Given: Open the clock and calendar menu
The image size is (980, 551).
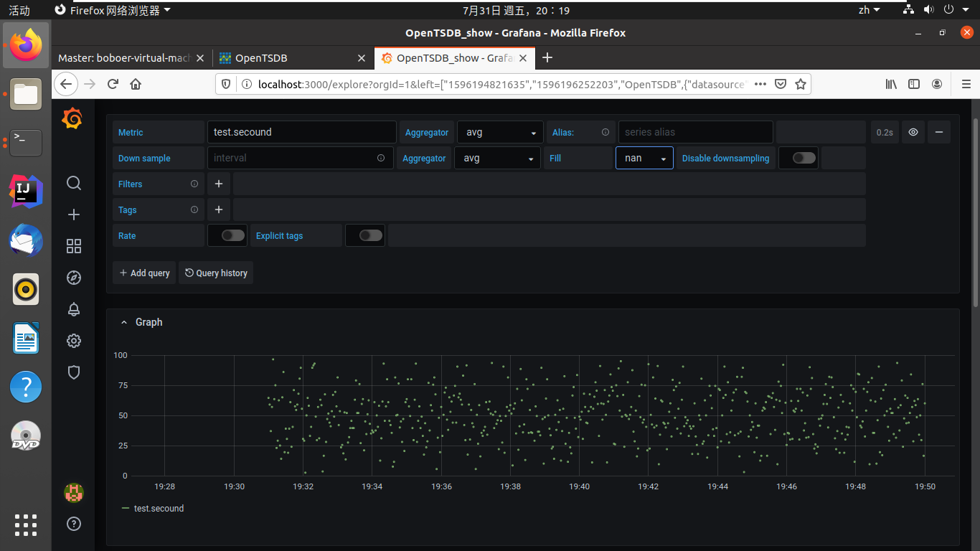Looking at the screenshot, I should coord(516,10).
